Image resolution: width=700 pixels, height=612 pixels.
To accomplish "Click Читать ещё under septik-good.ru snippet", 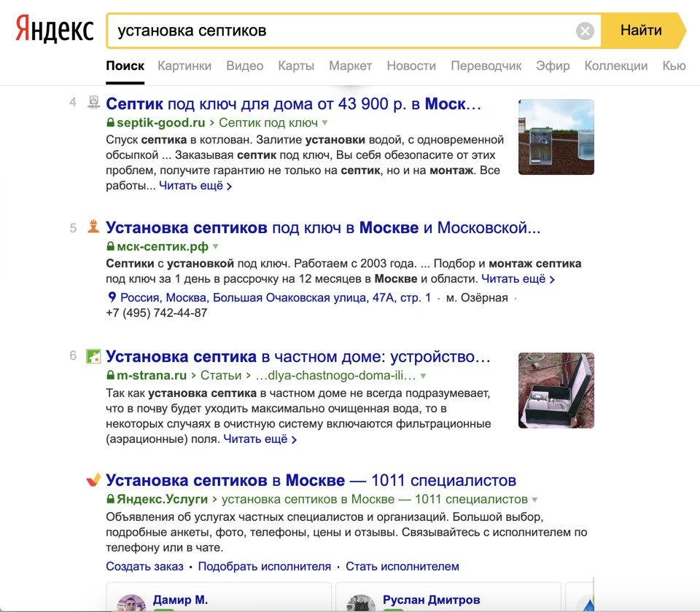I will (x=195, y=186).
